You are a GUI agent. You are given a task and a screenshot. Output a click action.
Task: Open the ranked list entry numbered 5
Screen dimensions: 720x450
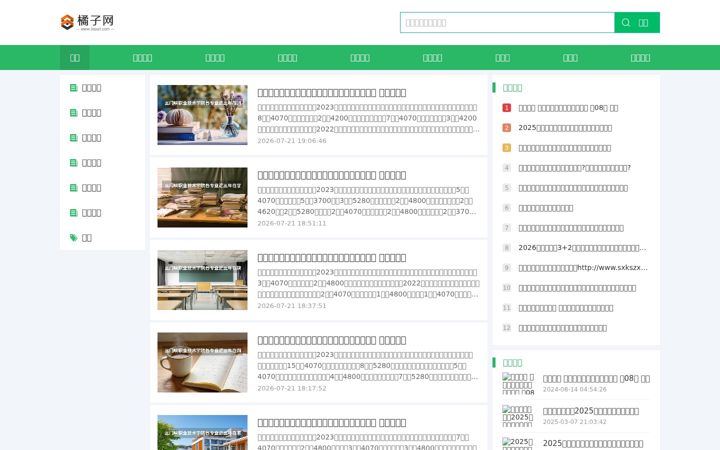[573, 188]
